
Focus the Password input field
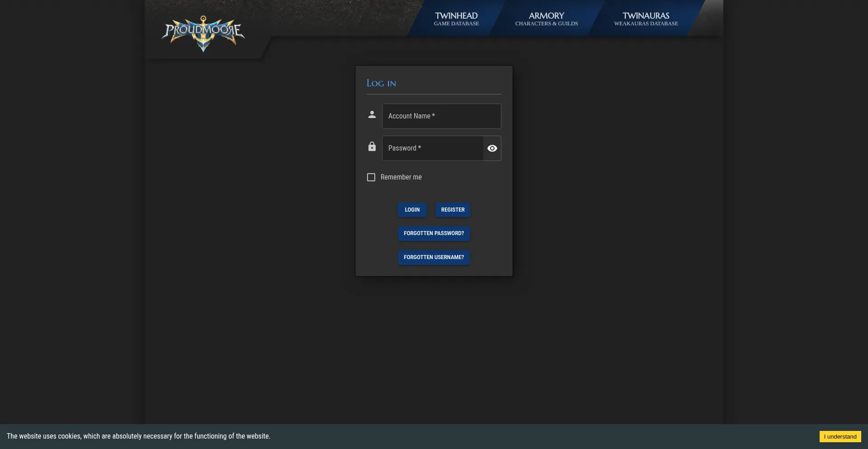click(x=432, y=148)
